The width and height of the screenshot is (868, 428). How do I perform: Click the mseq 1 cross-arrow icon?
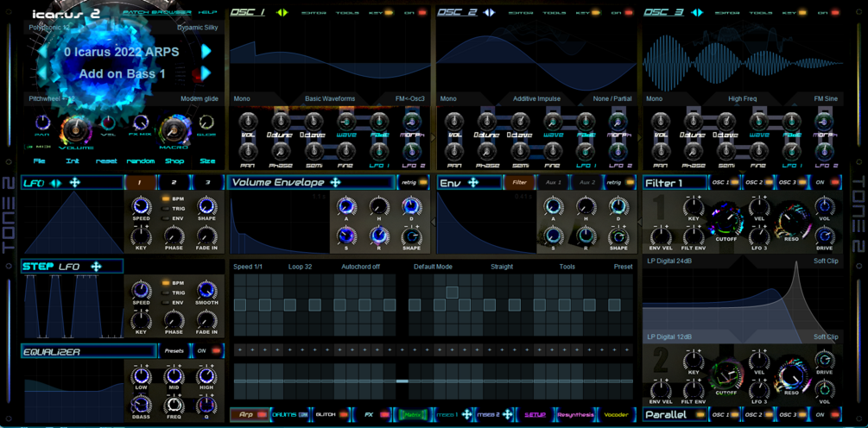pos(466,414)
